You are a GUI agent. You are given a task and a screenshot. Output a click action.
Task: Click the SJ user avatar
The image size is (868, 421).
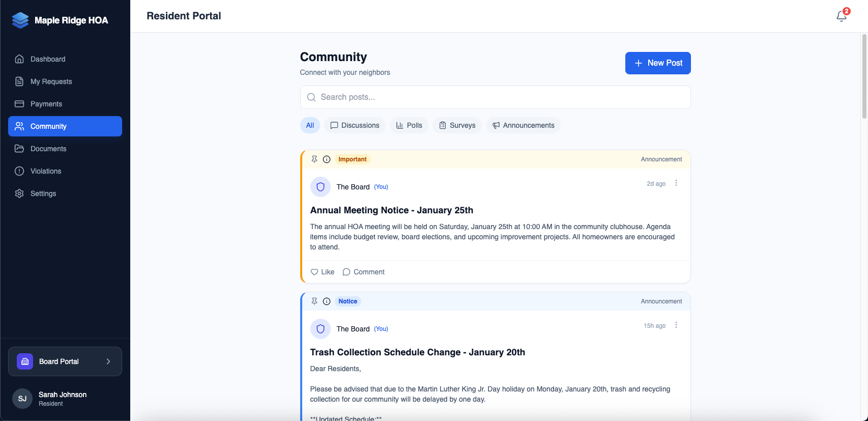[22, 399]
